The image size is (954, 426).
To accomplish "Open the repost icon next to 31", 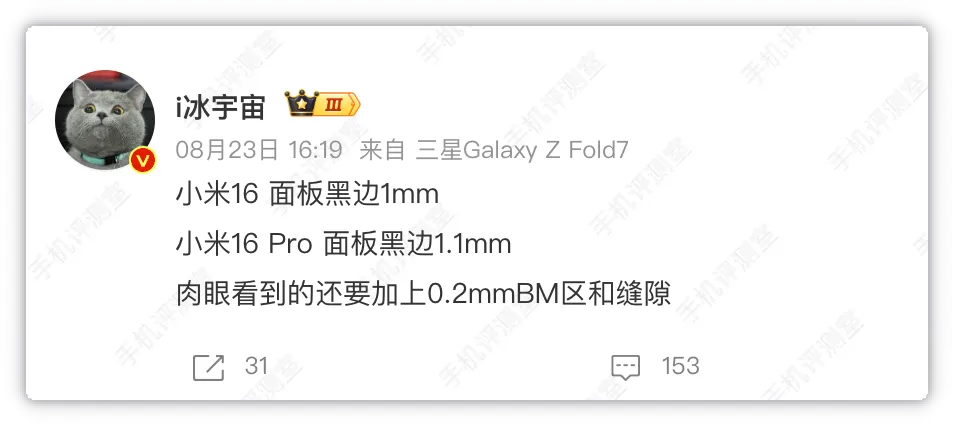I will coord(209,367).
